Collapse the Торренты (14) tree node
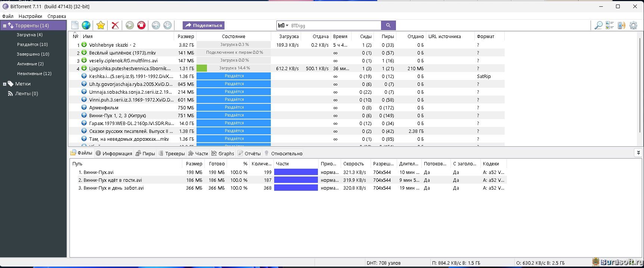644x268 pixels. [4, 26]
